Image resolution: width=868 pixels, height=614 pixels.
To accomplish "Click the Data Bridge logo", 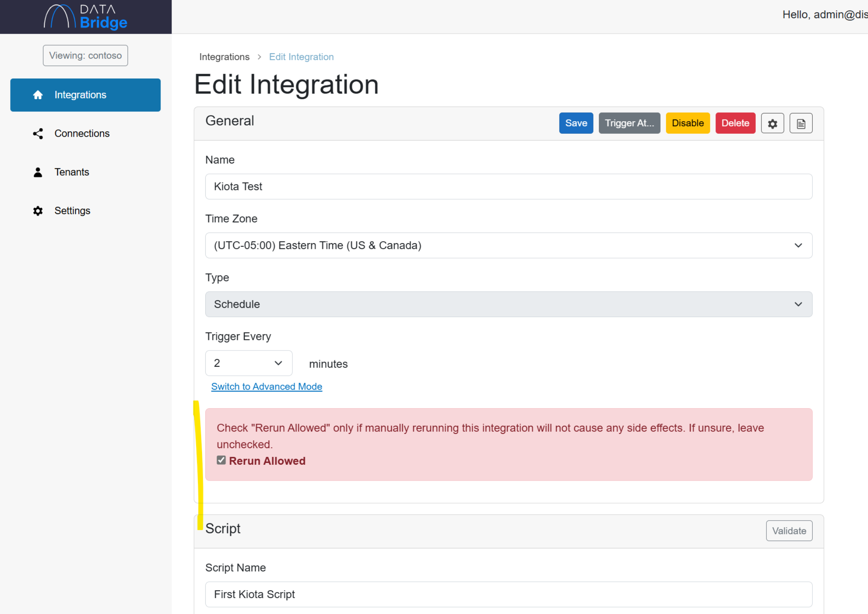I will pyautogui.click(x=86, y=17).
